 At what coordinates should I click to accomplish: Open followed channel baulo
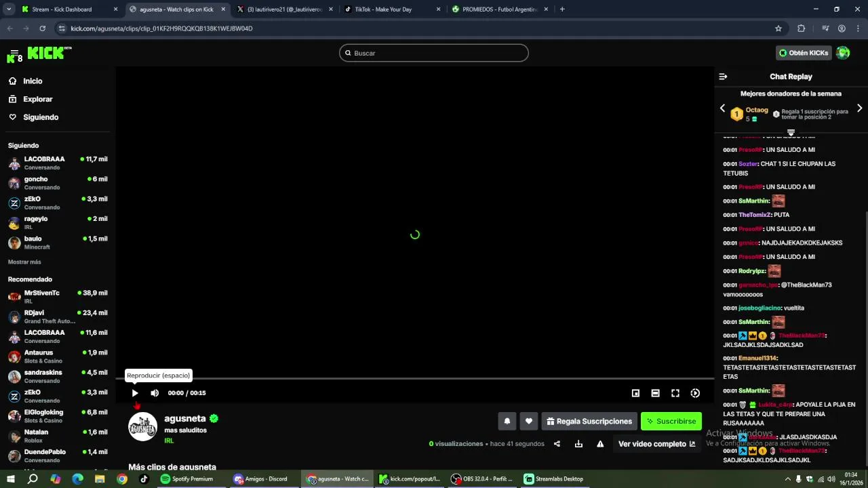pyautogui.click(x=58, y=243)
